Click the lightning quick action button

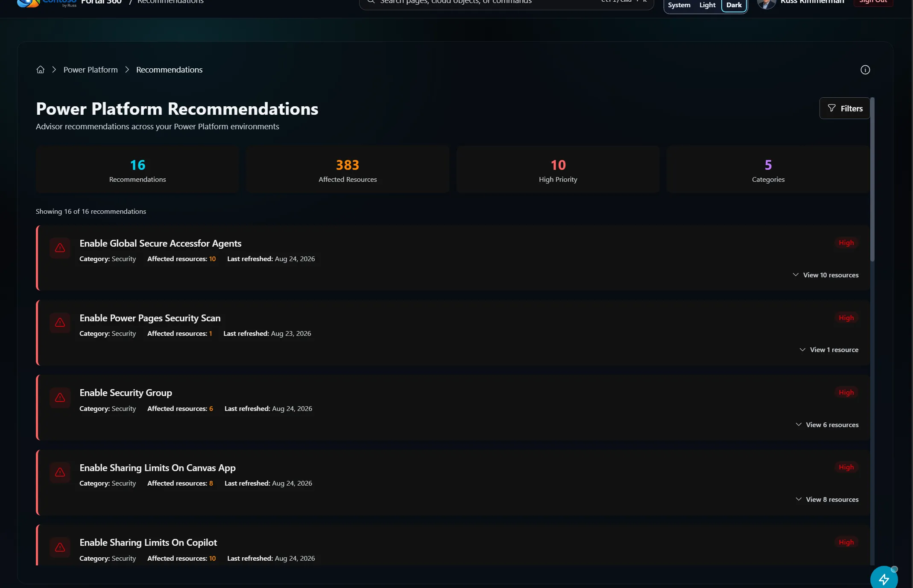884,579
